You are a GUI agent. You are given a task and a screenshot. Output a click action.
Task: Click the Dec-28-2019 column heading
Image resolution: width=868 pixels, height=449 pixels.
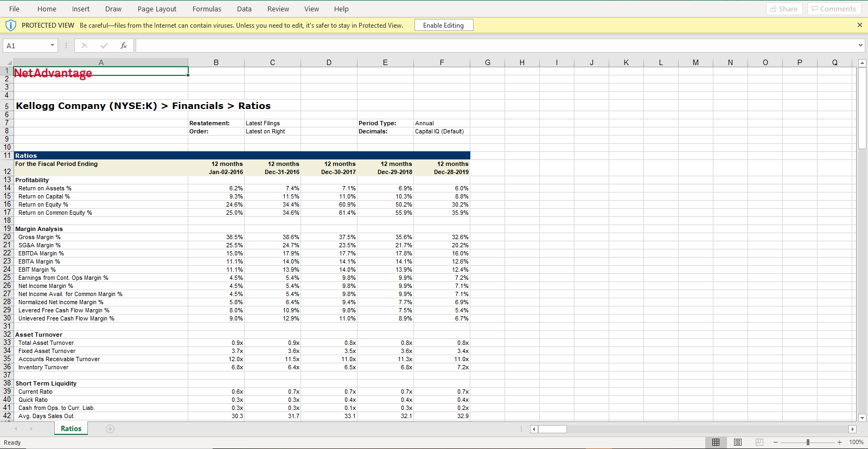451,172
